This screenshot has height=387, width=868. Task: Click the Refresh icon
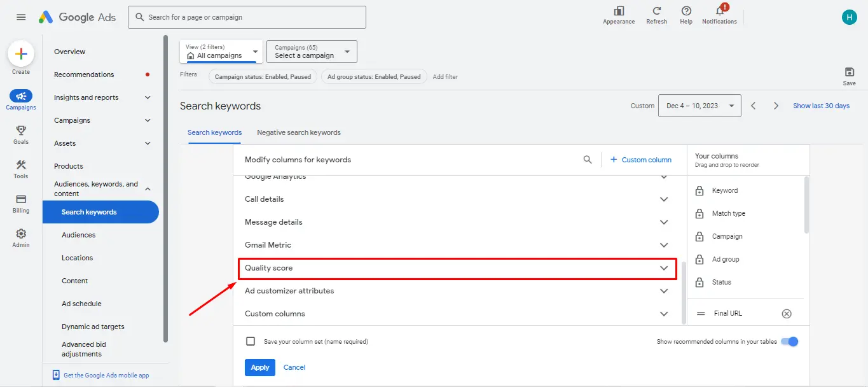point(656,11)
